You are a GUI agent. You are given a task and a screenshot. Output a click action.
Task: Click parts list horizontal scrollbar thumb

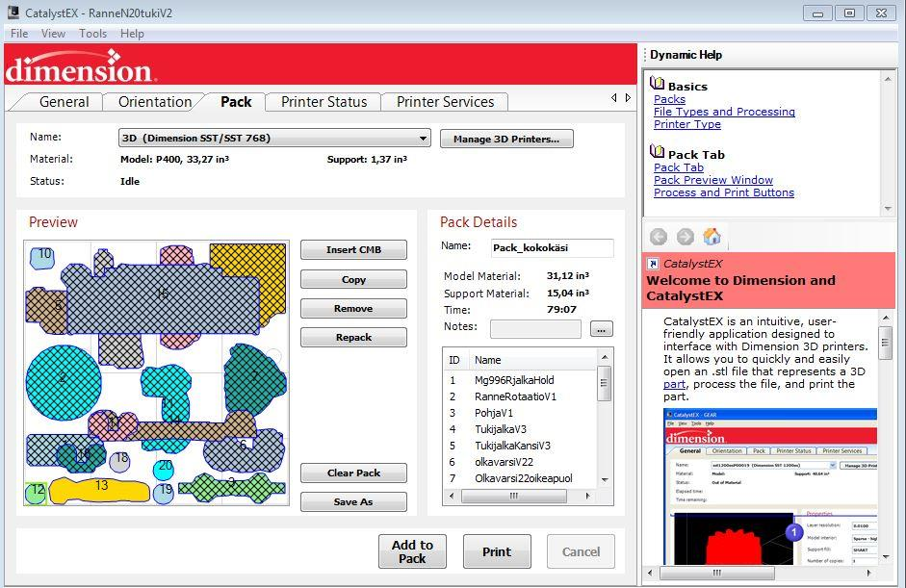pos(514,497)
